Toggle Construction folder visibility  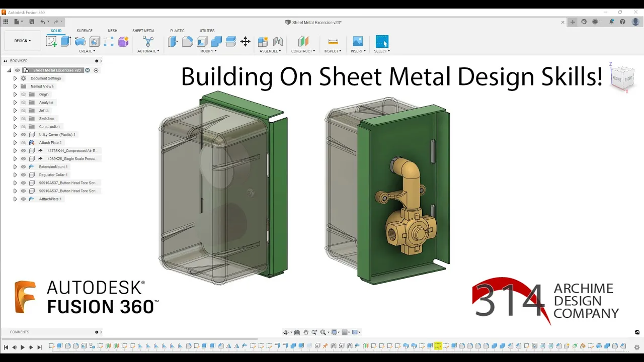(23, 127)
